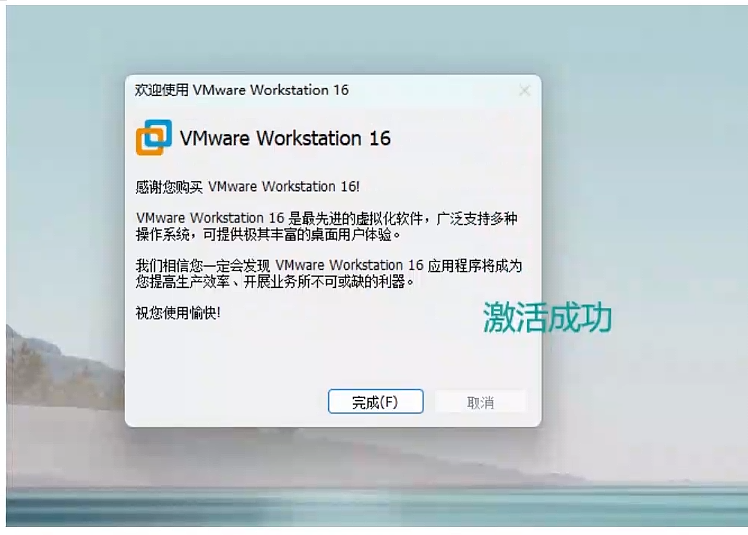Close the welcome dialog with the X
The width and height of the screenshot is (748, 535).
pyautogui.click(x=525, y=91)
